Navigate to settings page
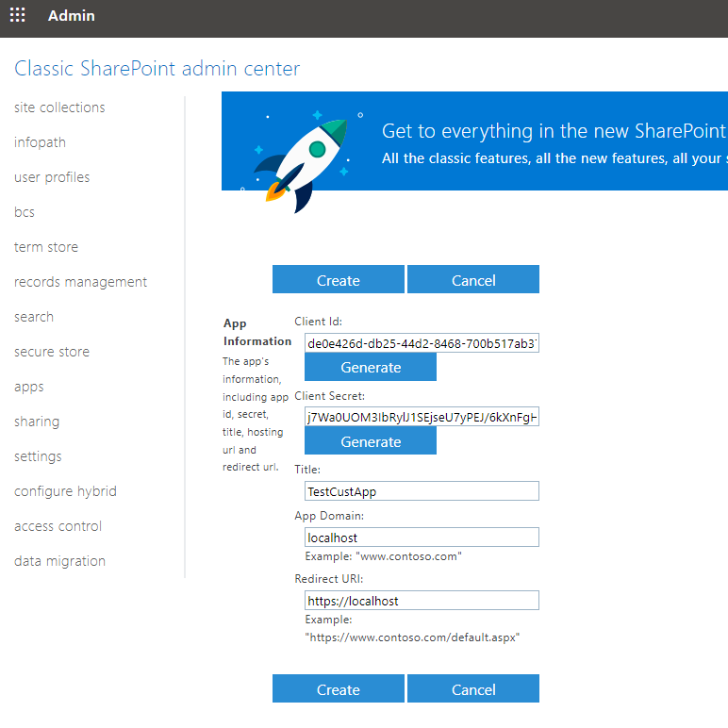The height and width of the screenshot is (728, 728). point(38,456)
